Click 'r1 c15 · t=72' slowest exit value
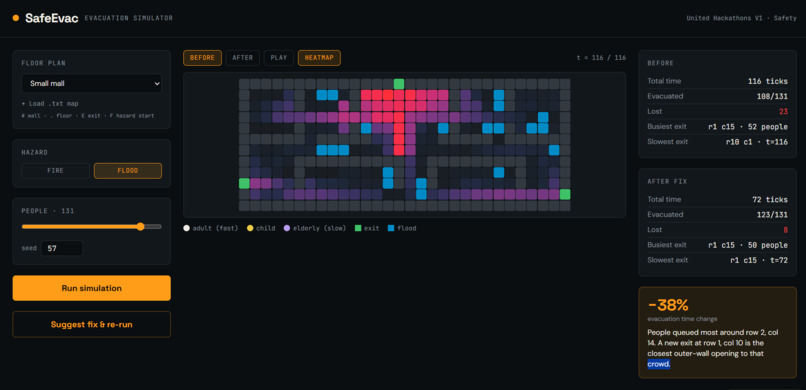Viewport: 806px width, 390px height. 759,260
